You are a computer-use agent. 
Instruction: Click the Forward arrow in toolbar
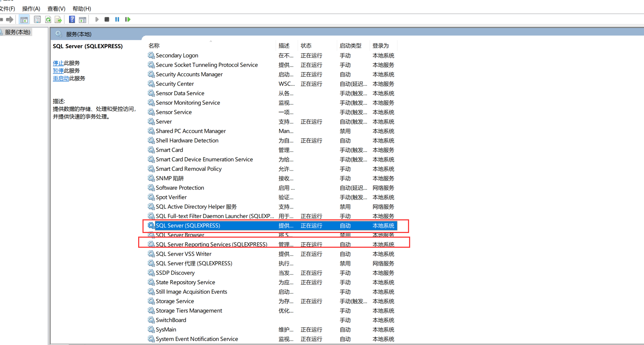tap(10, 19)
